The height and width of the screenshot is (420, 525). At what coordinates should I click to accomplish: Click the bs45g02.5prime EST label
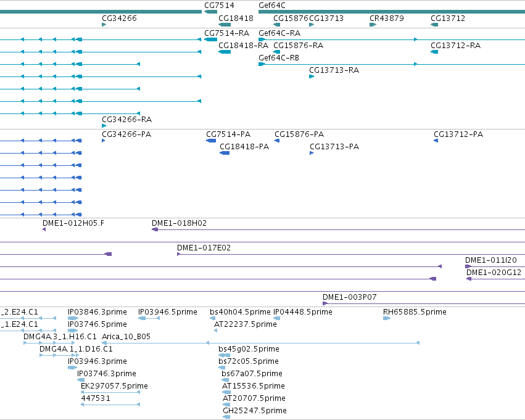pos(249,350)
